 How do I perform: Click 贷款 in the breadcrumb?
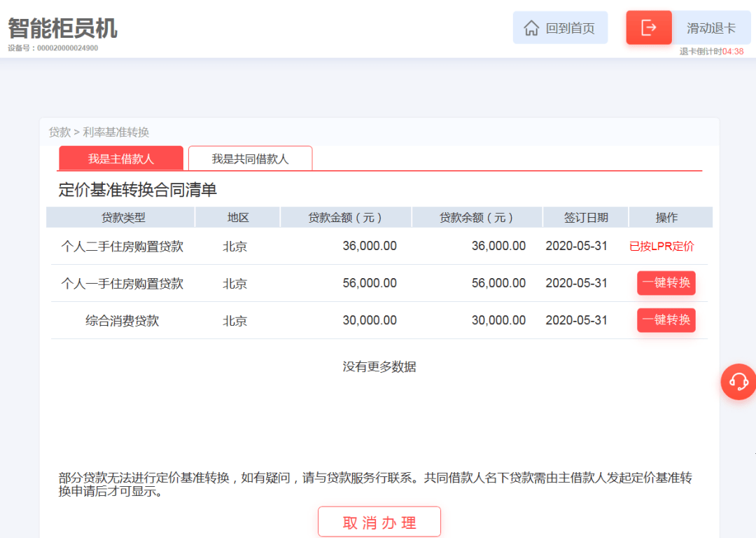pos(59,132)
